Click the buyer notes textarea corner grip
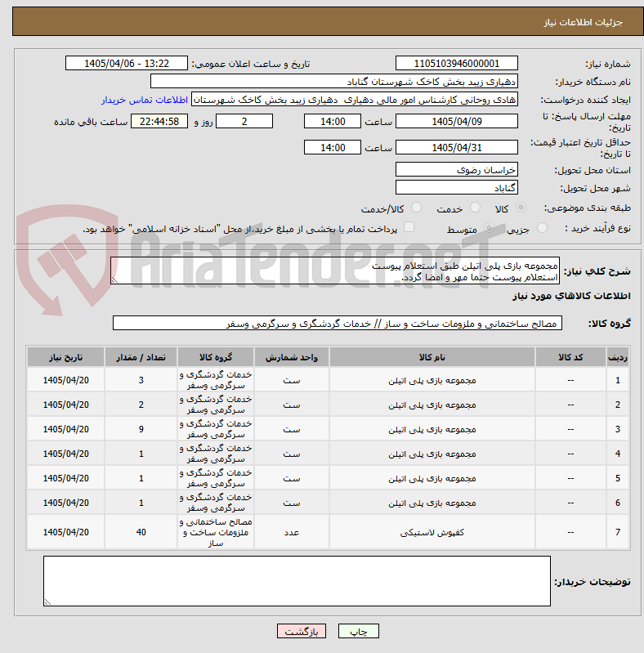Image resolution: width=644 pixels, height=653 pixels. [x=47, y=602]
